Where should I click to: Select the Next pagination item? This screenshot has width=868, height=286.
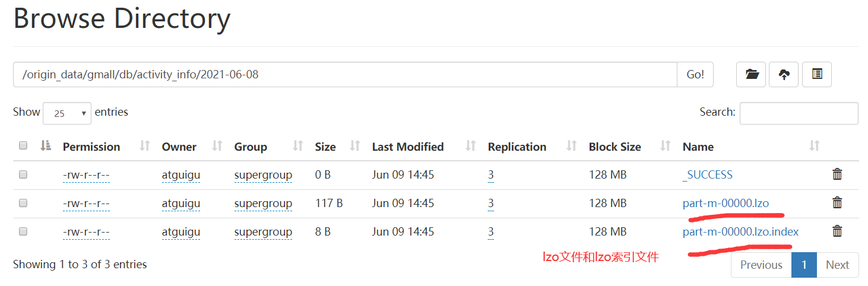[x=838, y=265]
